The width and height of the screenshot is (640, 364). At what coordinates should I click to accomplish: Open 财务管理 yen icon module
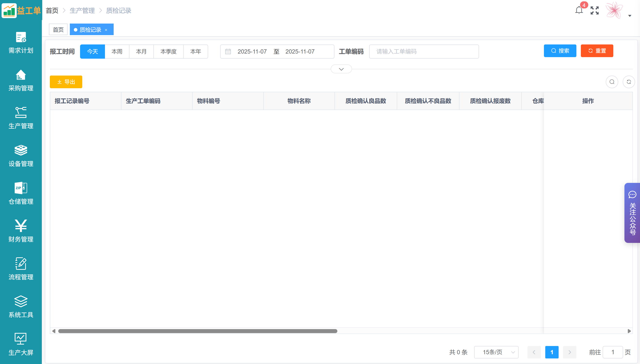(21, 231)
